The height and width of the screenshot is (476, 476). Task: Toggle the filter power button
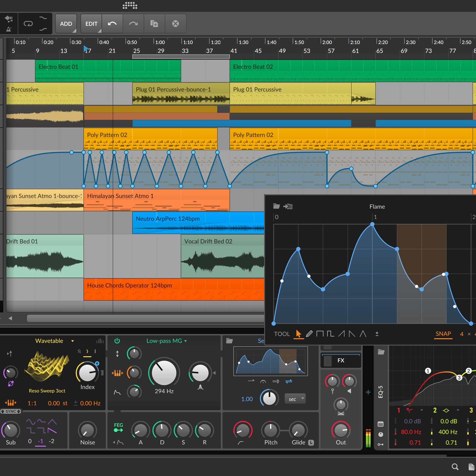point(117,341)
